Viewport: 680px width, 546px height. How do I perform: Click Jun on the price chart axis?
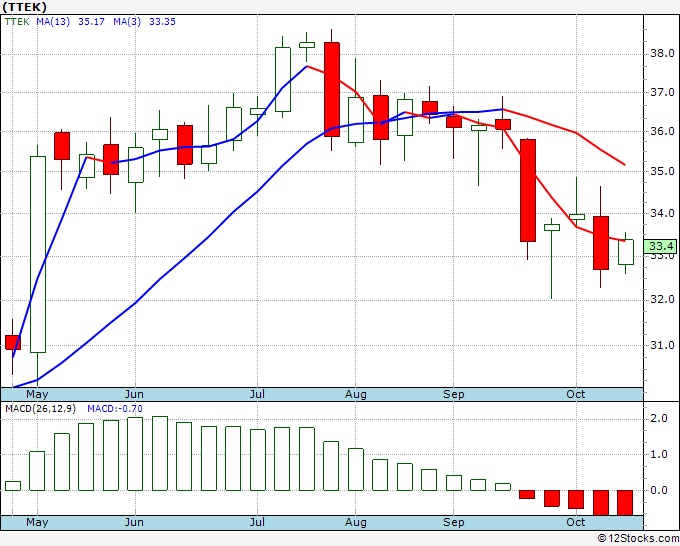point(134,394)
